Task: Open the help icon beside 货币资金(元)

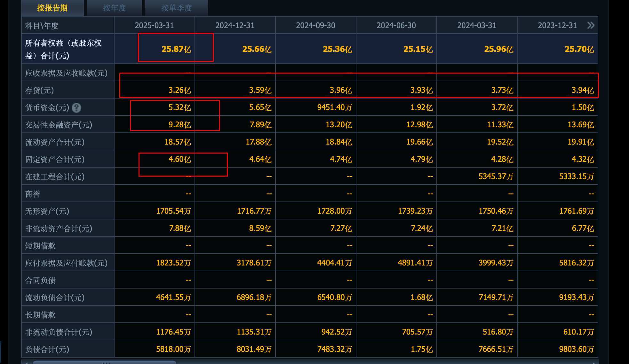Action: [x=76, y=108]
